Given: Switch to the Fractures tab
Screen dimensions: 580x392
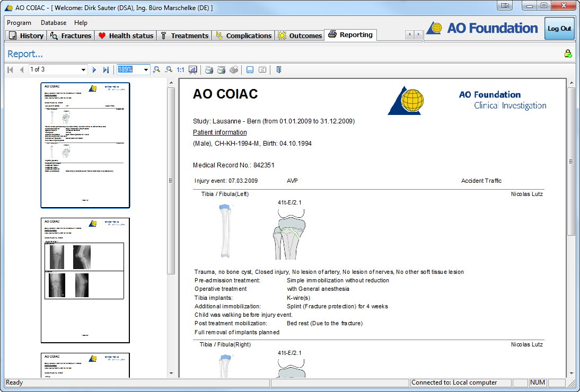Looking at the screenshot, I should click(71, 35).
